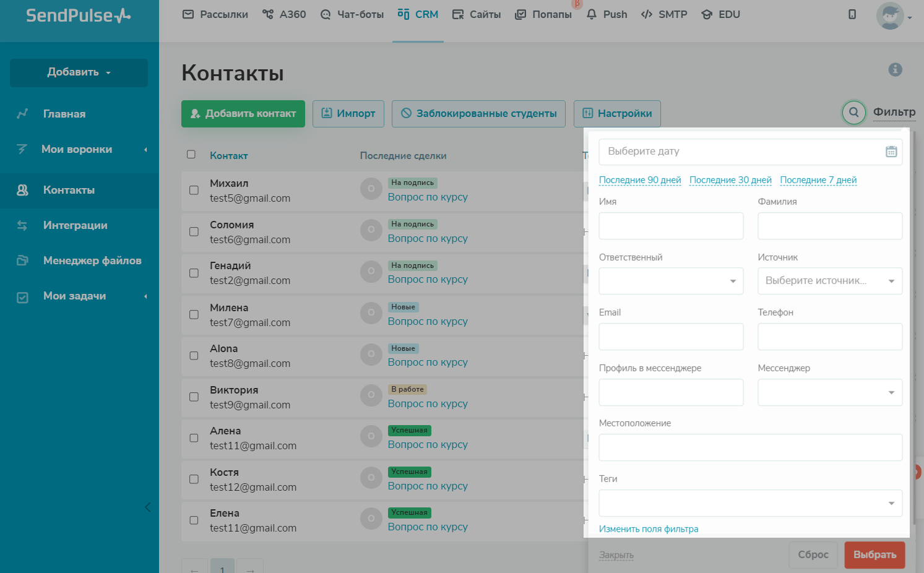The width and height of the screenshot is (924, 573).
Task: Click the info icon near Контакты heading
Action: point(895,70)
